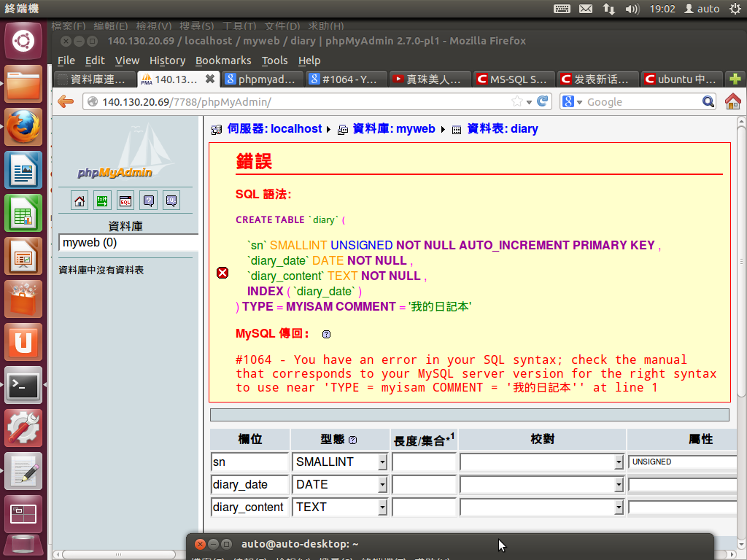Image resolution: width=747 pixels, height=560 pixels.
Task: Click the help icon beside MySQL 傳回
Action: pos(326,335)
